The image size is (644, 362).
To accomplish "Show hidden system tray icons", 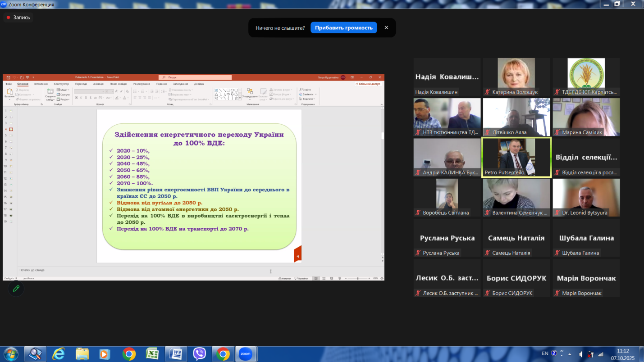I will point(569,354).
